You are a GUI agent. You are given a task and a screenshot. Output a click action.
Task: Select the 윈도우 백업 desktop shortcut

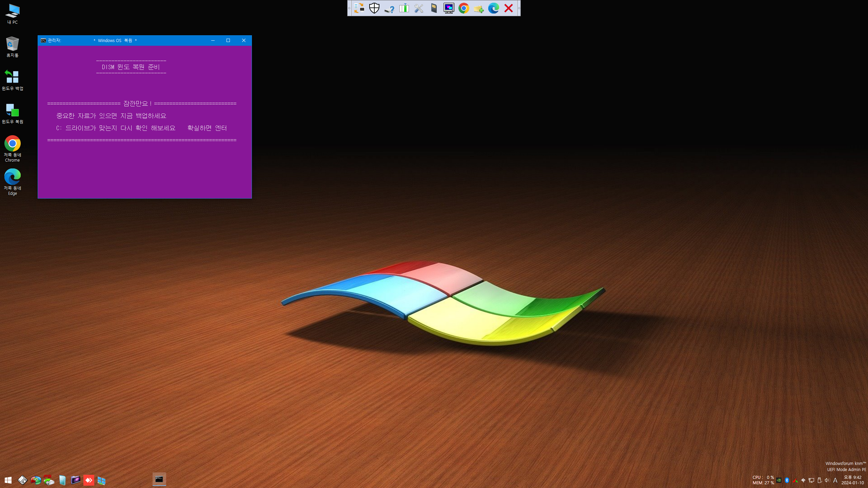coord(13,80)
